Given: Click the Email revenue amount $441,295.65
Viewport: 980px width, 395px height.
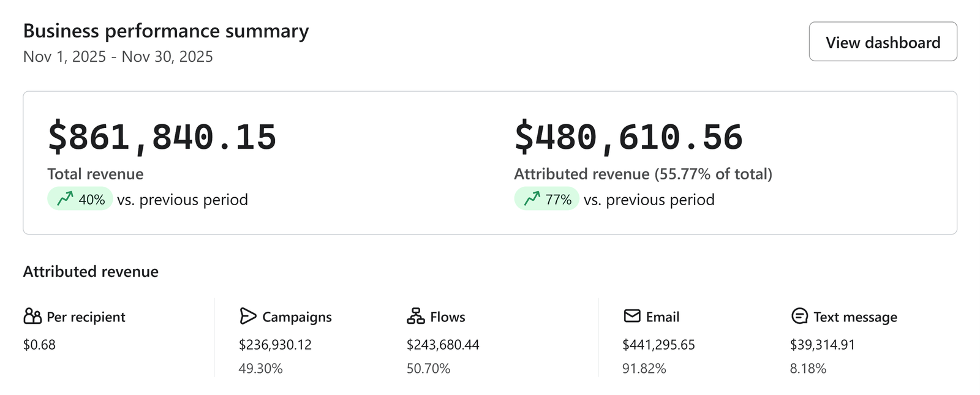Looking at the screenshot, I should click(658, 345).
